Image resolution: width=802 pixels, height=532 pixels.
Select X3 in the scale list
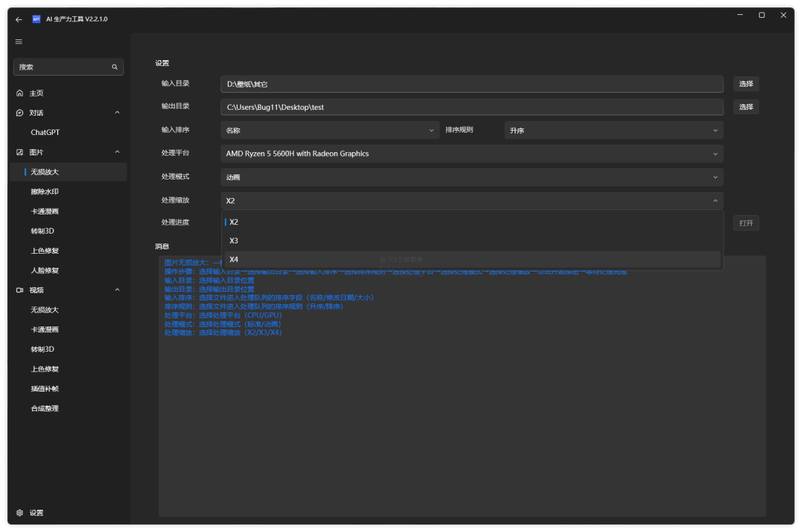[472, 240]
